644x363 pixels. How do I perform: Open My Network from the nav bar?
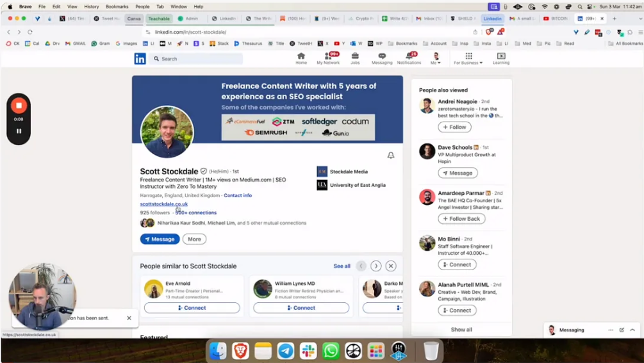327,59
